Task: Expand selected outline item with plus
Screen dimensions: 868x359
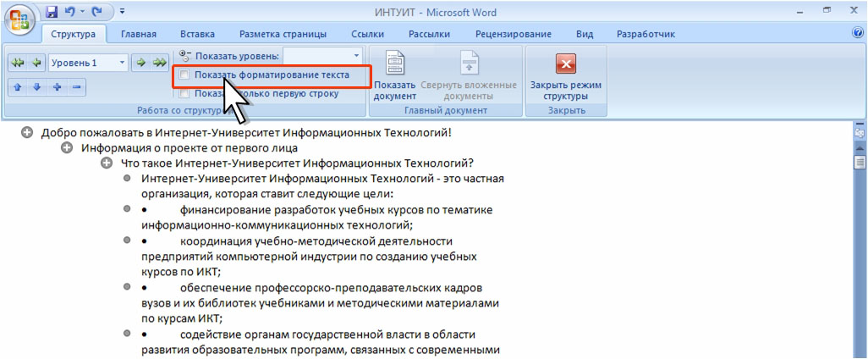Action: tap(57, 87)
